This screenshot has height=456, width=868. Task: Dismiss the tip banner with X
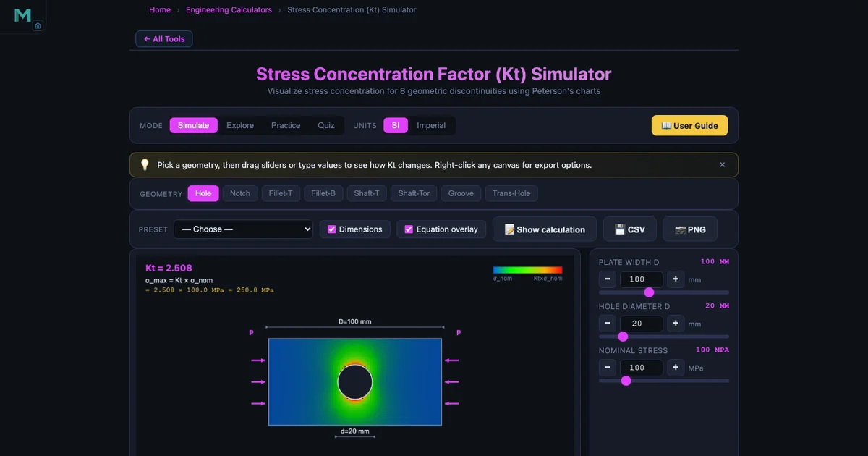[722, 165]
